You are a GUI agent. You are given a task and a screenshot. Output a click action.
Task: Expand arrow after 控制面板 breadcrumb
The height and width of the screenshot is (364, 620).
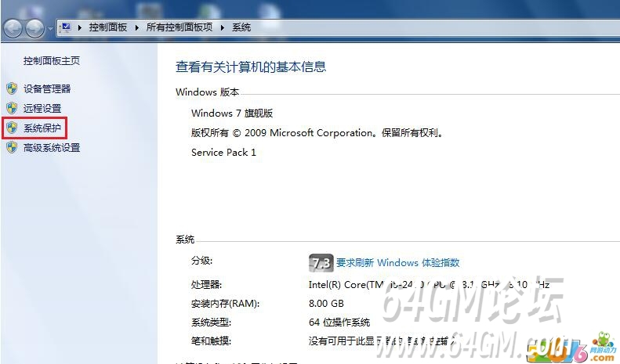click(137, 27)
